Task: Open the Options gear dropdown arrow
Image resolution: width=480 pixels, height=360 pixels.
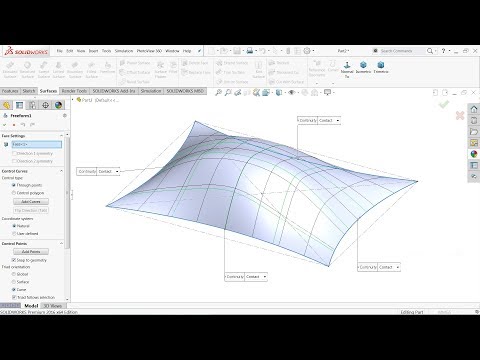Action: point(313,51)
